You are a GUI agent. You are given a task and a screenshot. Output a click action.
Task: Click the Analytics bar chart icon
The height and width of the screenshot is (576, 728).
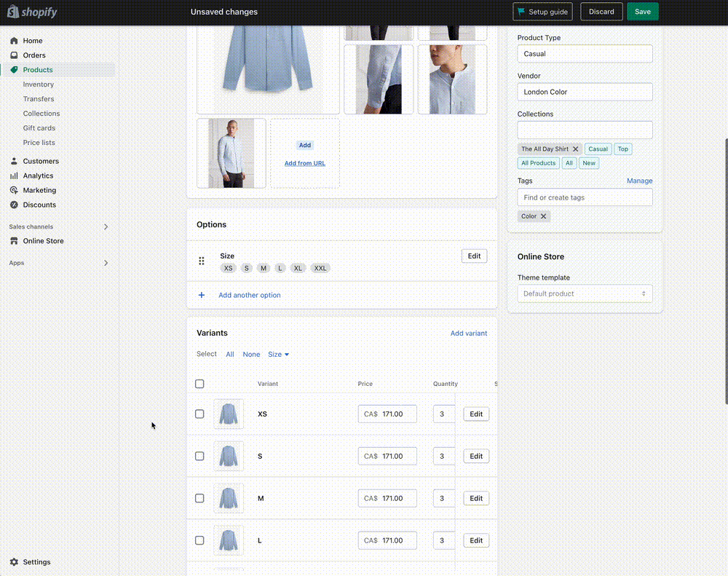(14, 175)
